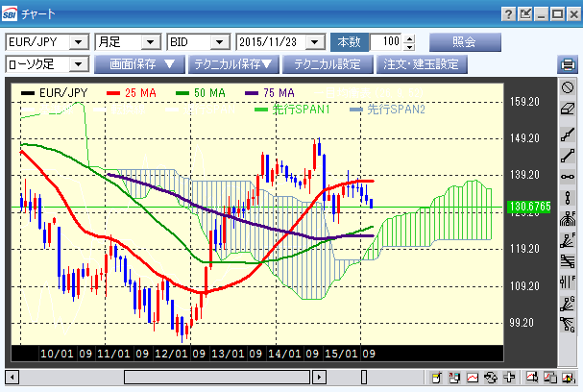
Task: Select the vertical line drawing tool
Action: pyautogui.click(x=568, y=198)
